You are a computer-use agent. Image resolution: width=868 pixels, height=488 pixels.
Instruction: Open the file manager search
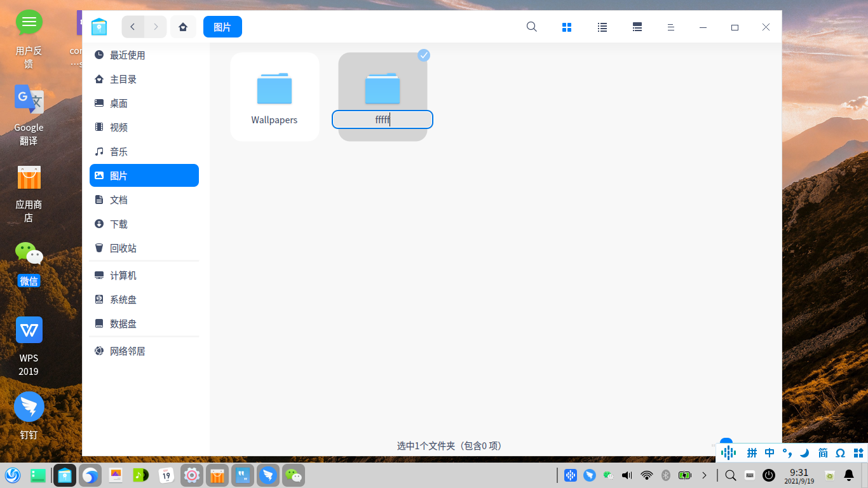pyautogui.click(x=532, y=27)
